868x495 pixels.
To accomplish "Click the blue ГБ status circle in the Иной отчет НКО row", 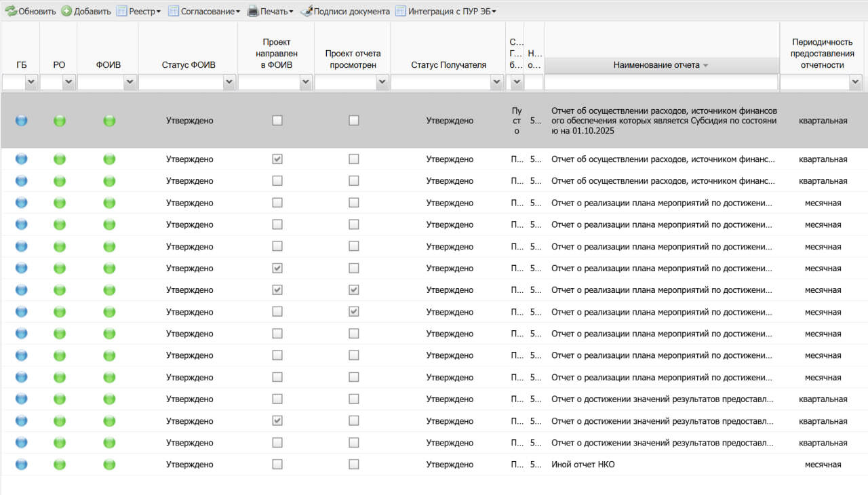I will tap(21, 464).
